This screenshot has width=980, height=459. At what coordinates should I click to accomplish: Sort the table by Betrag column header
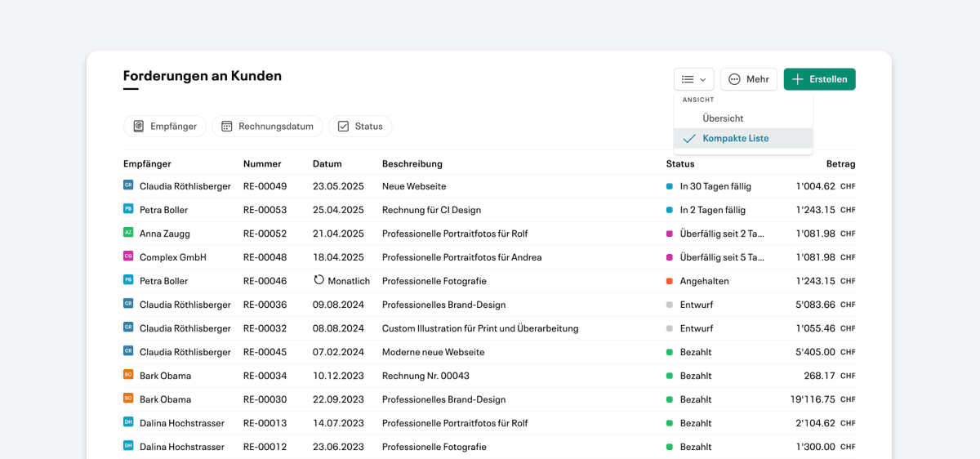(840, 164)
